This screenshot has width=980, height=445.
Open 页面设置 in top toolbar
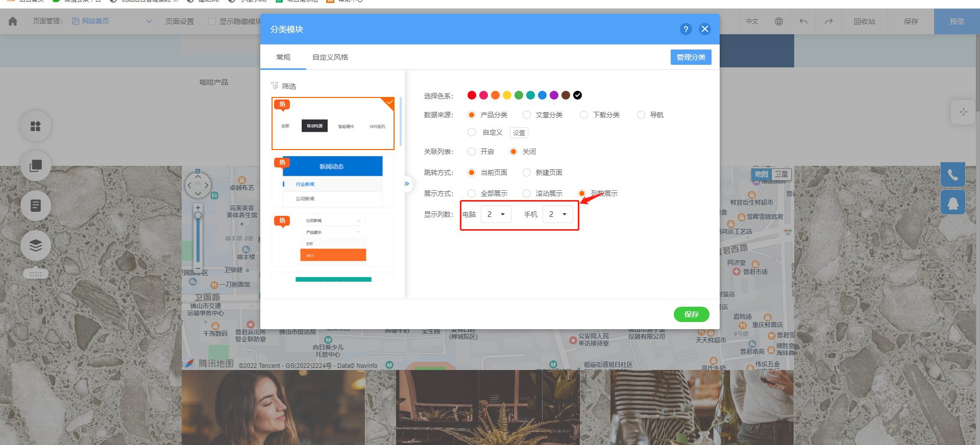pyautogui.click(x=180, y=21)
